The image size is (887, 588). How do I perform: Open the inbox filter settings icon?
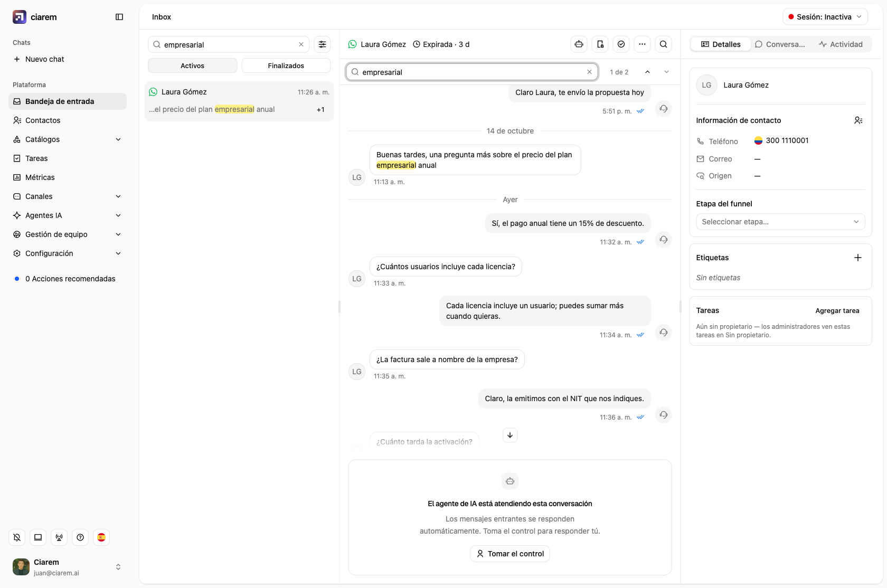(x=322, y=44)
